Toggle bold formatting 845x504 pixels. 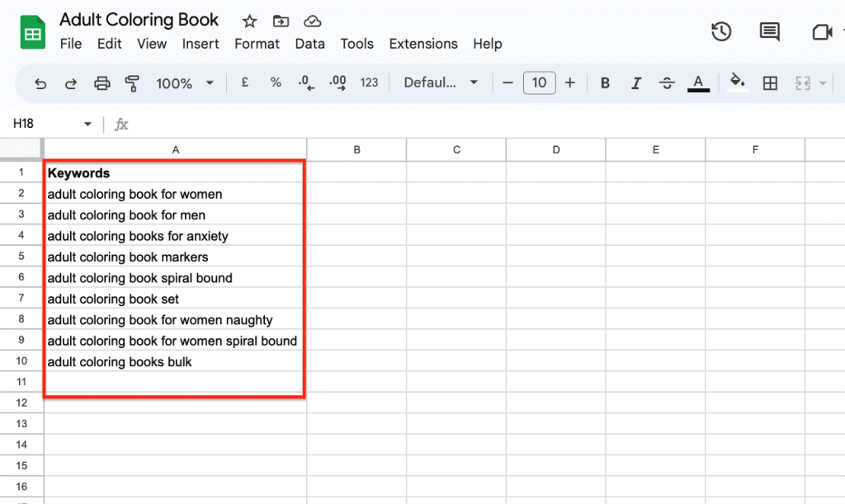coord(605,82)
